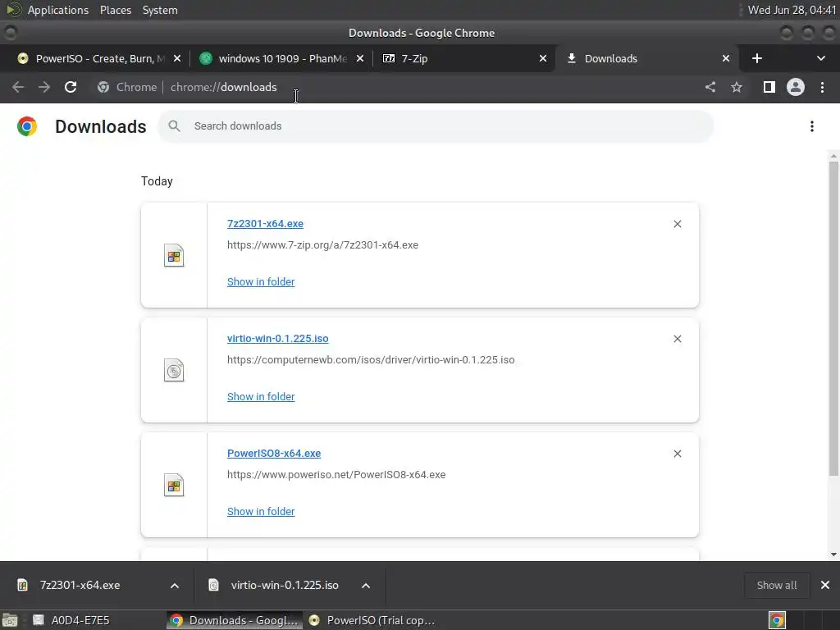Viewport: 840px width, 630px height.
Task: Click the chrome://downloads address bar
Action: (x=223, y=87)
